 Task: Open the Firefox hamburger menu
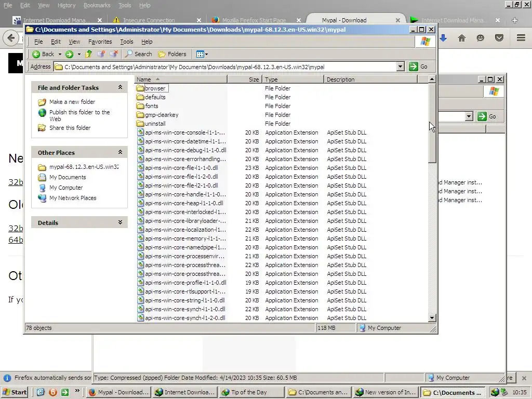pos(521,37)
